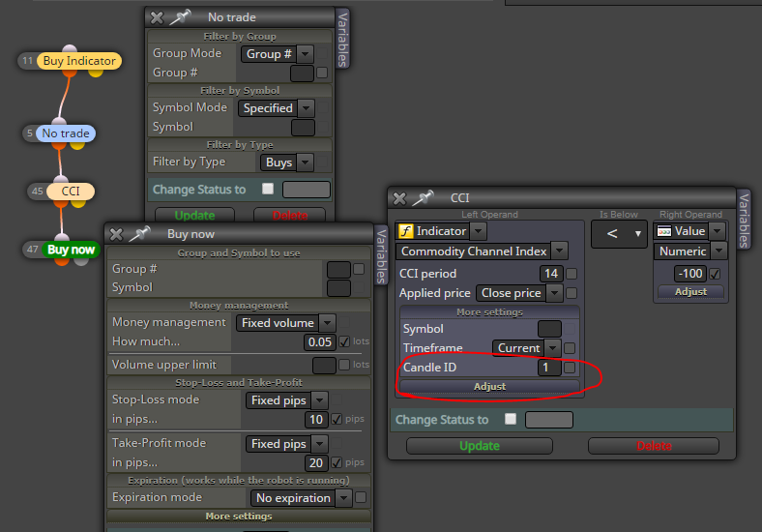The image size is (762, 532).
Task: Click Update button in No trade panel
Action: 195,216
